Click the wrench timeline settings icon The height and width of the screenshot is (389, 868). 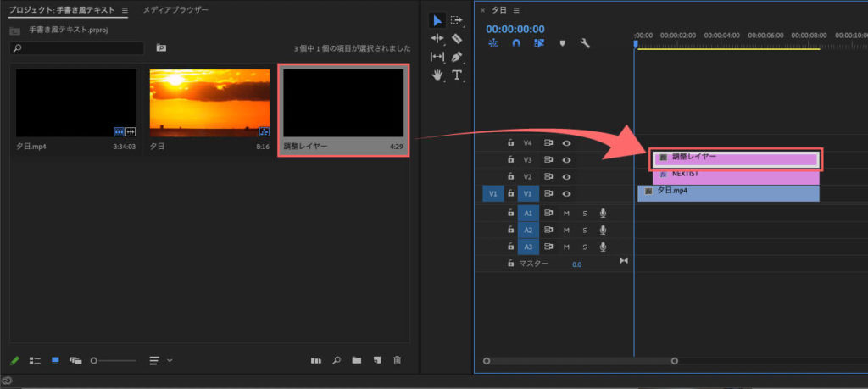[585, 43]
